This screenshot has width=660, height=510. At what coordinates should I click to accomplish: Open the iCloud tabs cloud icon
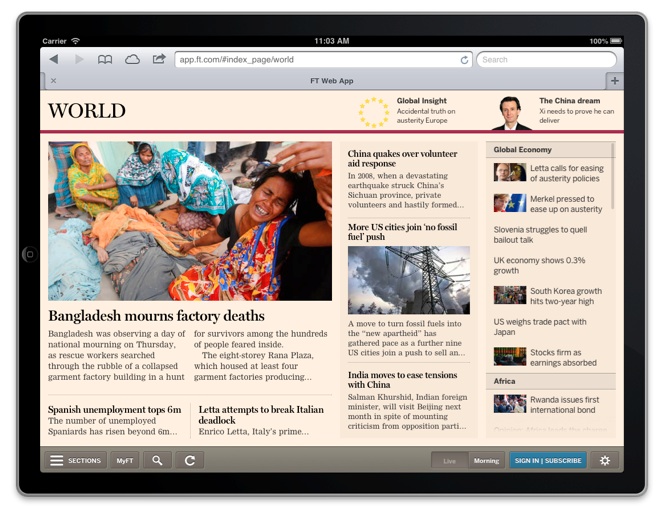[x=132, y=59]
